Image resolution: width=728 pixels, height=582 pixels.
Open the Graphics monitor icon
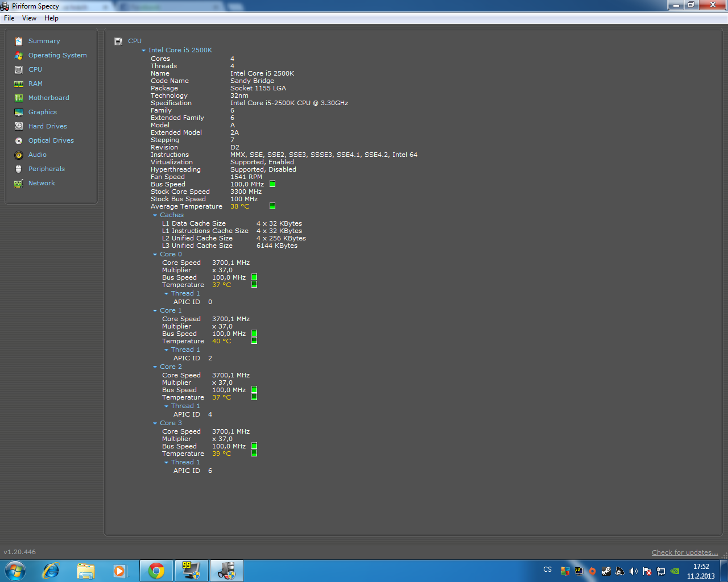[19, 112]
